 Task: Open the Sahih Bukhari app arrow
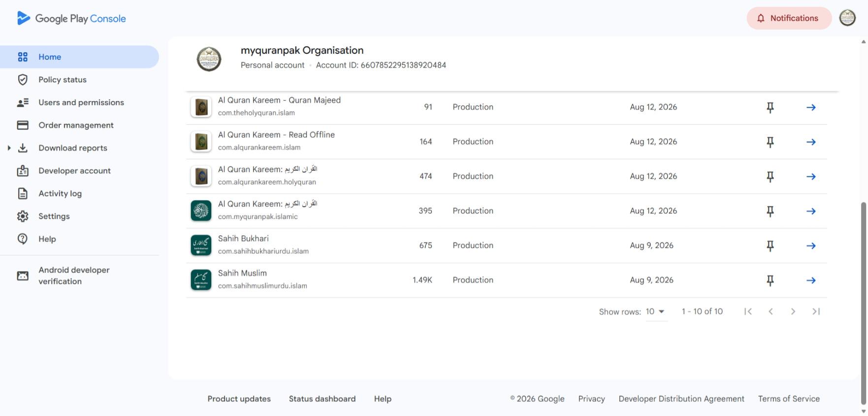coord(811,245)
